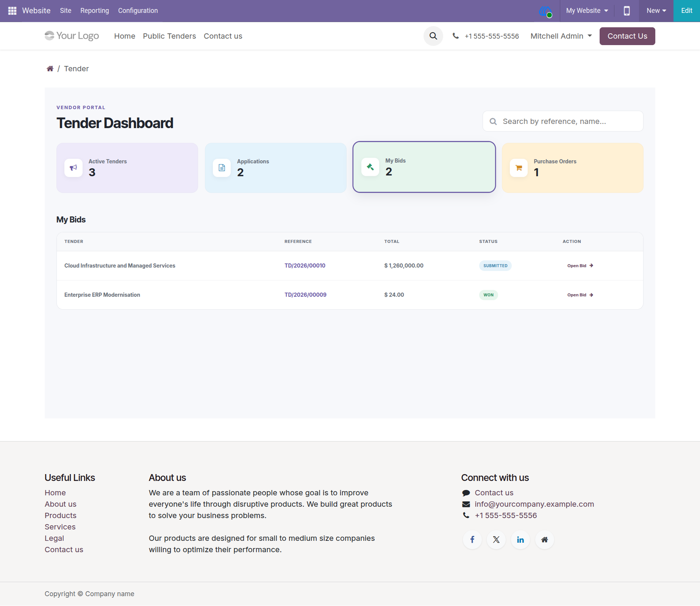Image resolution: width=700 pixels, height=606 pixels.
Task: Click Tender breadcrumb text
Action: (76, 69)
